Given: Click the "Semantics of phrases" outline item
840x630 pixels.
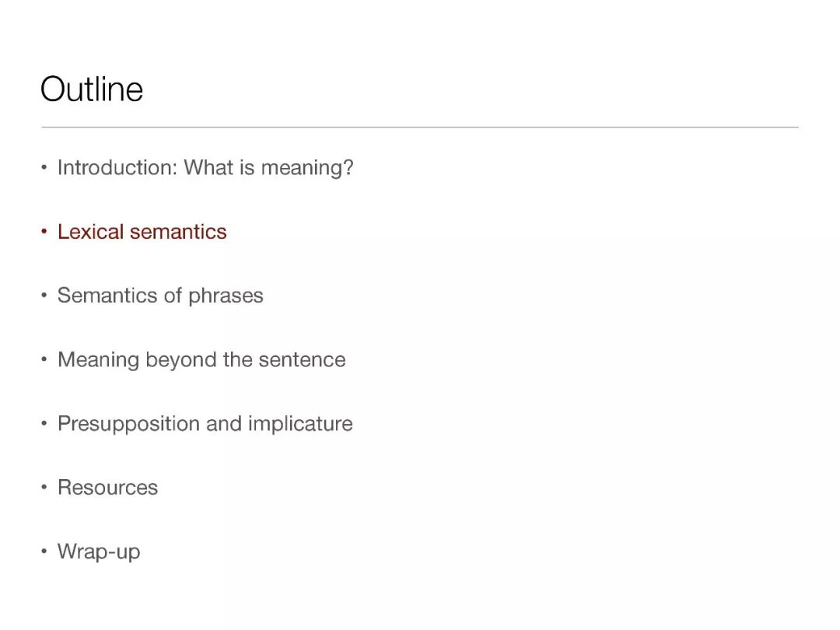Looking at the screenshot, I should (x=160, y=296).
